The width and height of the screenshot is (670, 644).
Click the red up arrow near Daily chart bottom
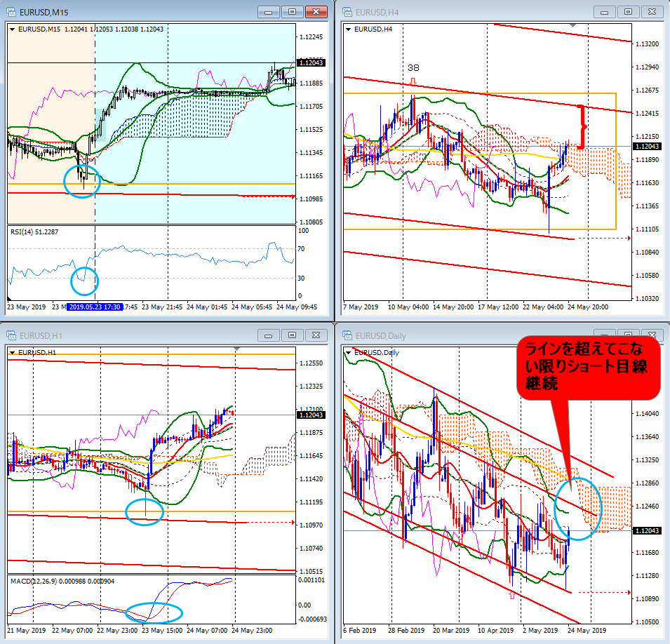[x=512, y=595]
